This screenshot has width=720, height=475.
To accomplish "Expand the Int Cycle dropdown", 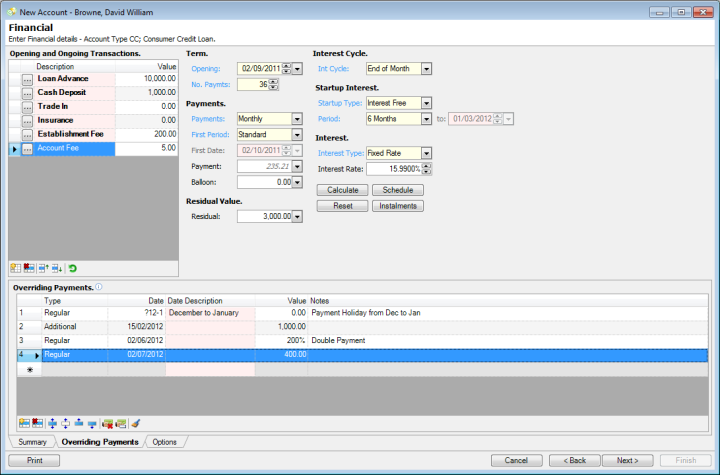I will [x=427, y=69].
